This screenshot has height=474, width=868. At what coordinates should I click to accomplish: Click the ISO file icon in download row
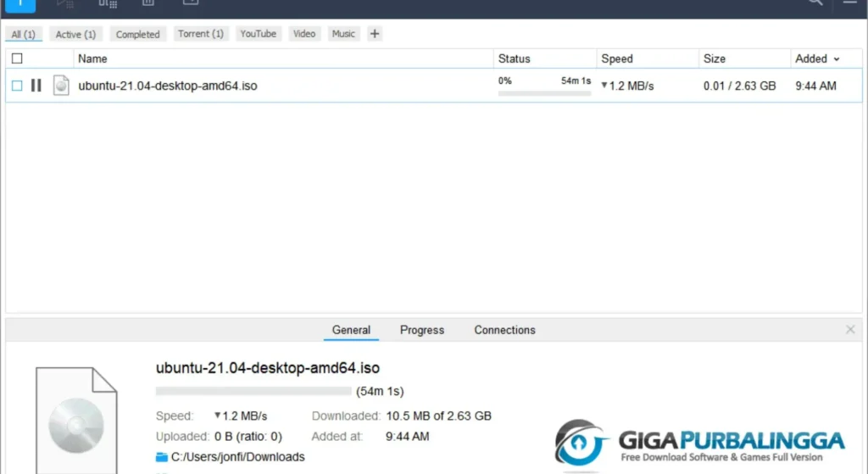point(61,86)
